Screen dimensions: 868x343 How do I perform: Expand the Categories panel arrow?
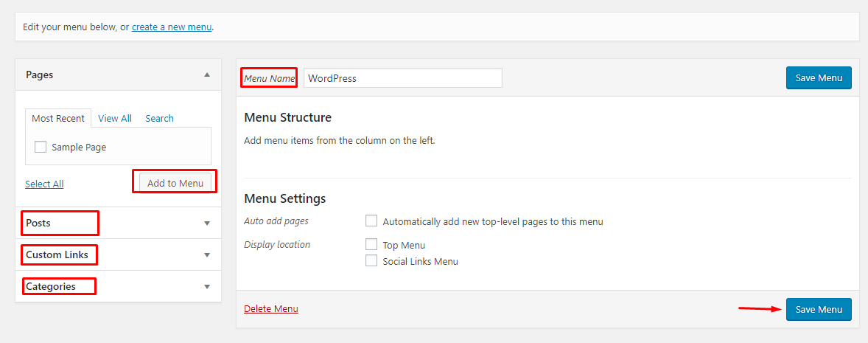[x=207, y=286]
